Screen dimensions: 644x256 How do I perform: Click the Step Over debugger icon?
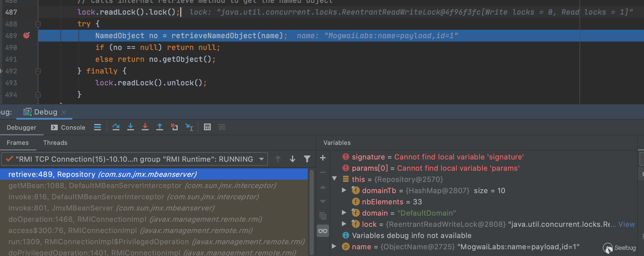[x=116, y=127]
